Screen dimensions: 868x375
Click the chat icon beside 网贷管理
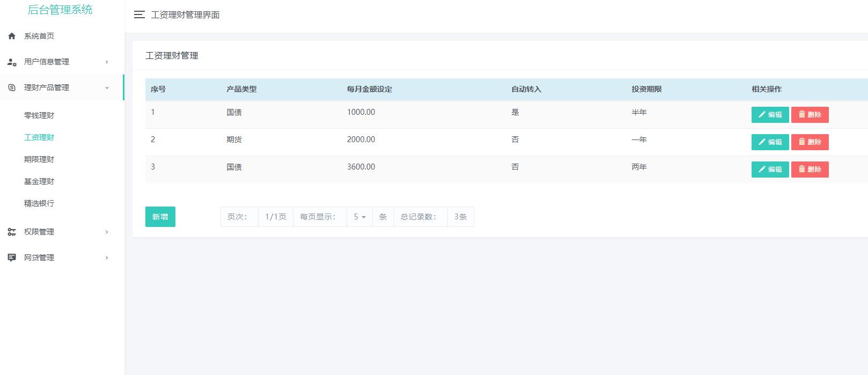[12, 258]
